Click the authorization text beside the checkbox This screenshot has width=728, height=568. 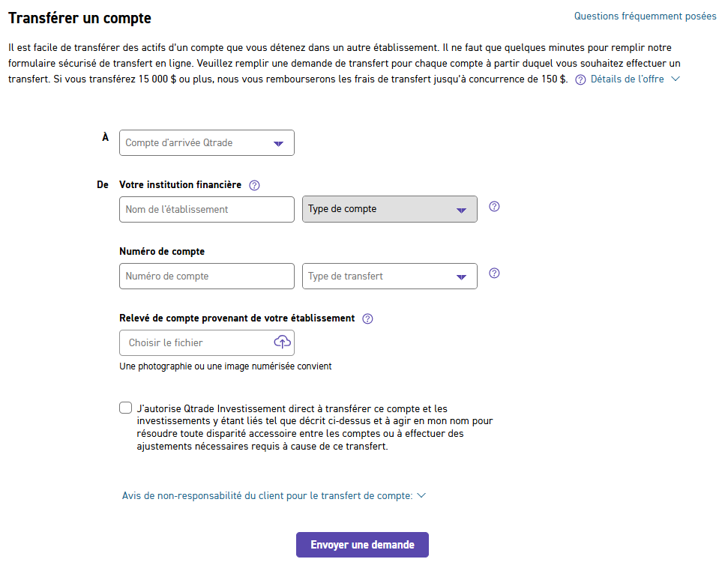[x=315, y=427]
